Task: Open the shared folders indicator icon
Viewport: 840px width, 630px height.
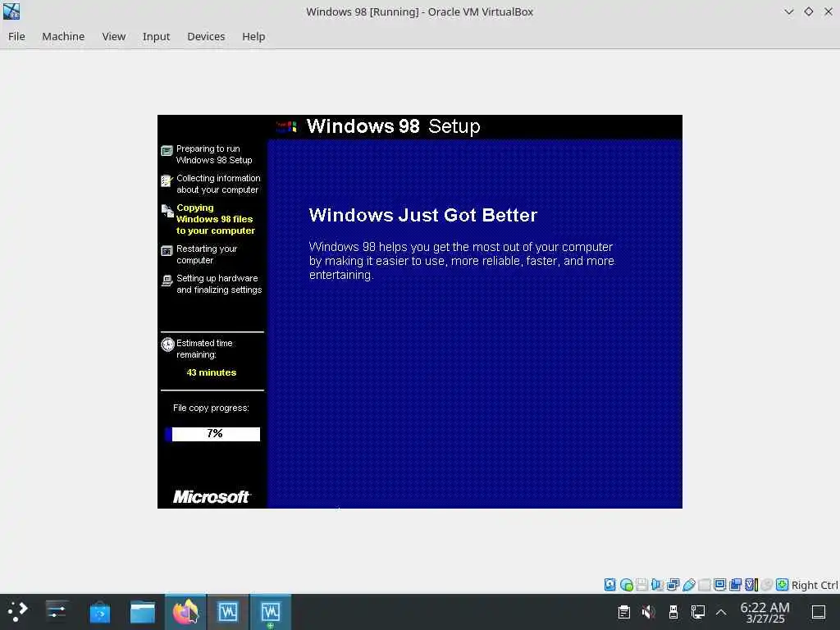Action: coord(705,584)
